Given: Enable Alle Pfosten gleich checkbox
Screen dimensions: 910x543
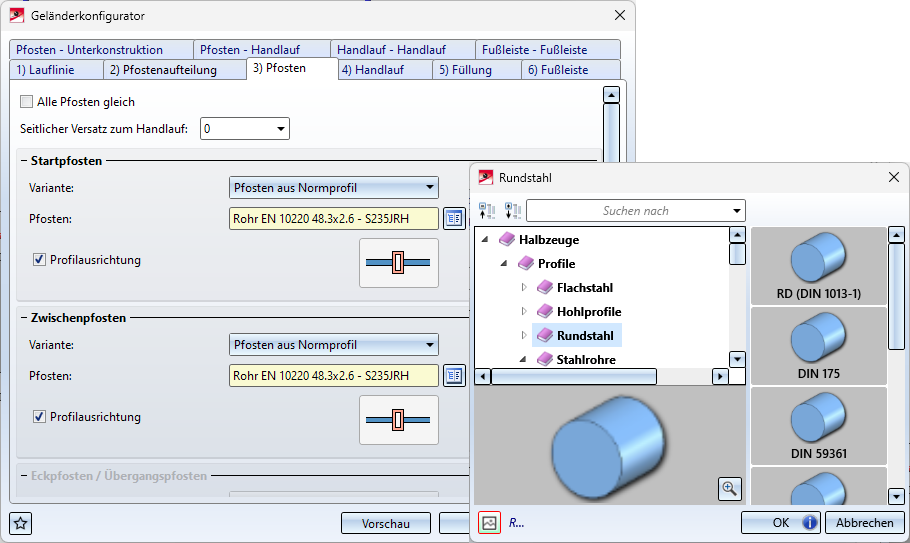Looking at the screenshot, I should [x=27, y=102].
